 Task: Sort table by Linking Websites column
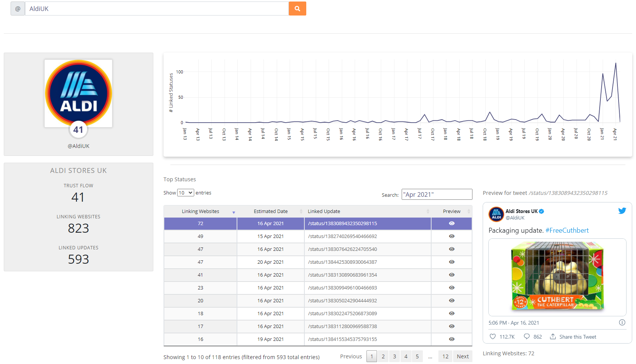point(200,211)
